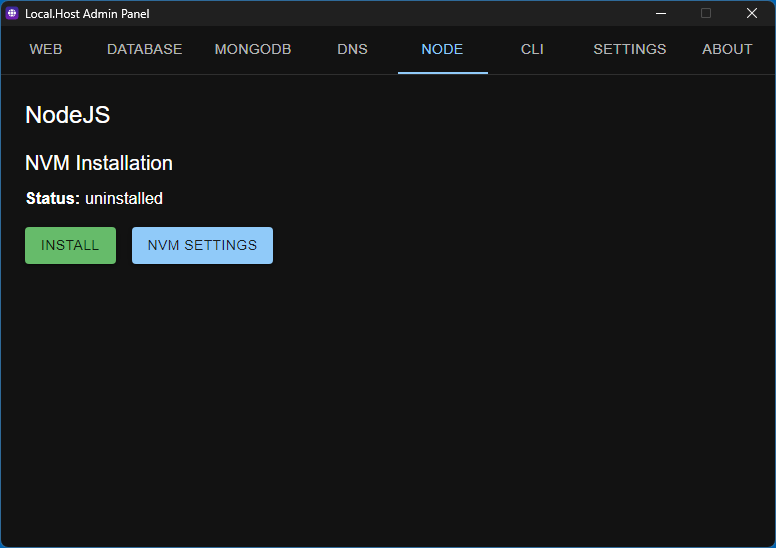The width and height of the screenshot is (776, 548).
Task: Select the DNS tab
Action: pos(352,50)
